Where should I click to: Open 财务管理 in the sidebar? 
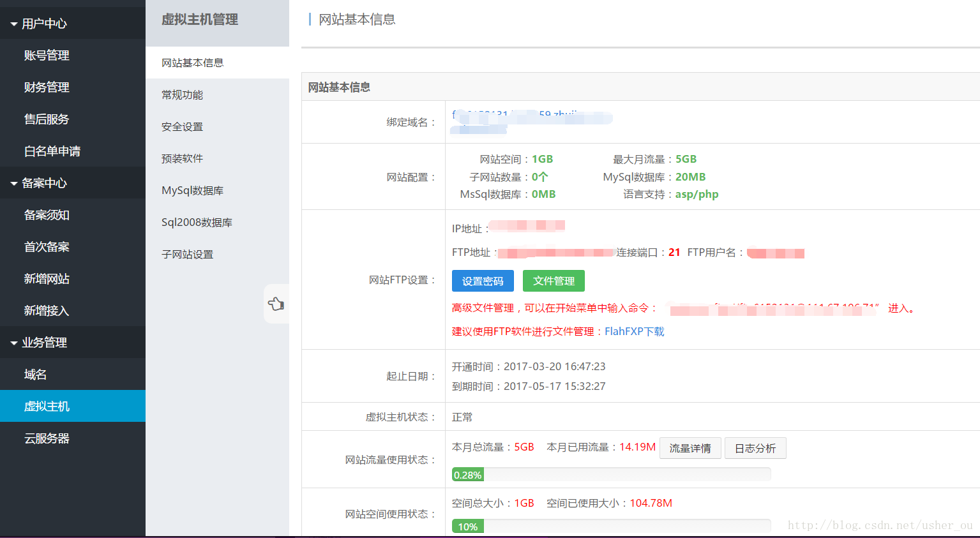[x=47, y=87]
